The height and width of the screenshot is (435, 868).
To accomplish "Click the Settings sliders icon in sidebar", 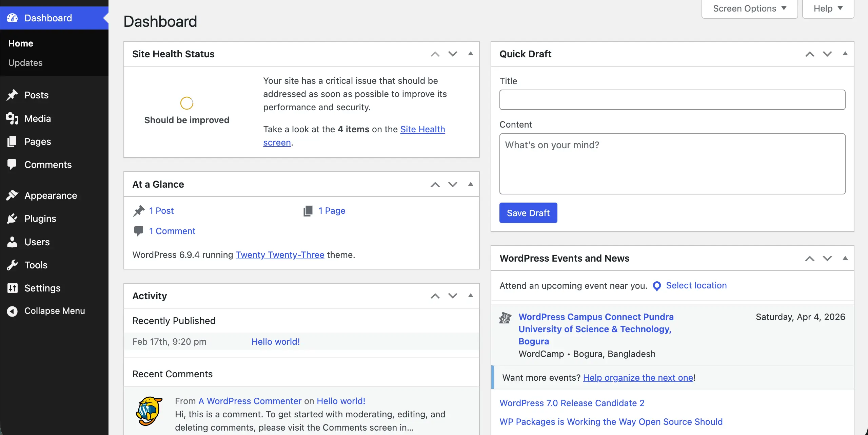I will click(12, 288).
